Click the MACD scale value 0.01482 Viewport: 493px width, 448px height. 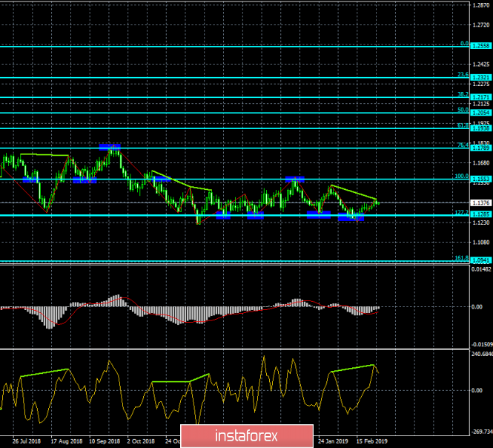[x=481, y=269]
